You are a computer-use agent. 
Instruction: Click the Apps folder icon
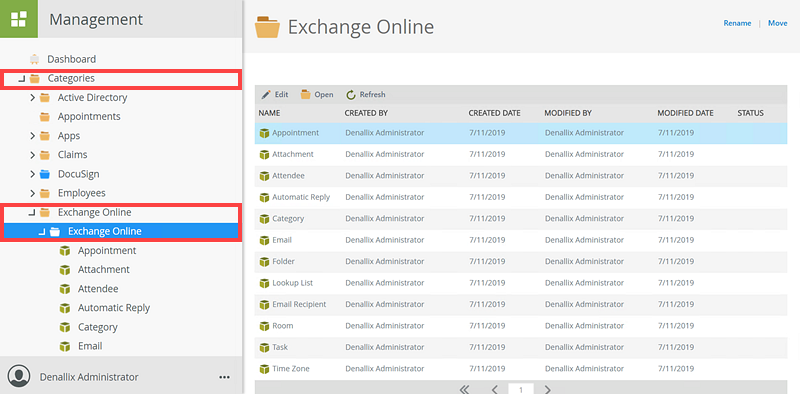point(44,136)
